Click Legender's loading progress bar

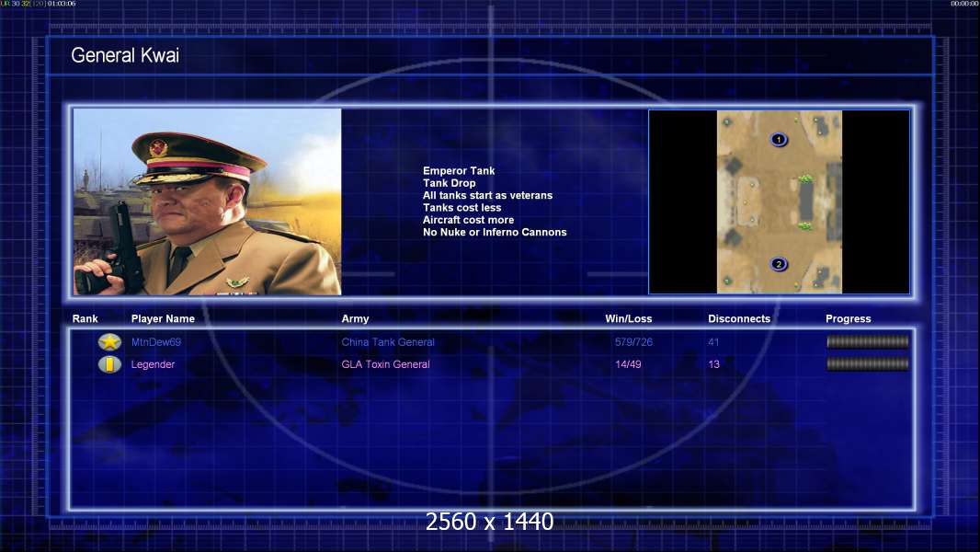pos(868,363)
